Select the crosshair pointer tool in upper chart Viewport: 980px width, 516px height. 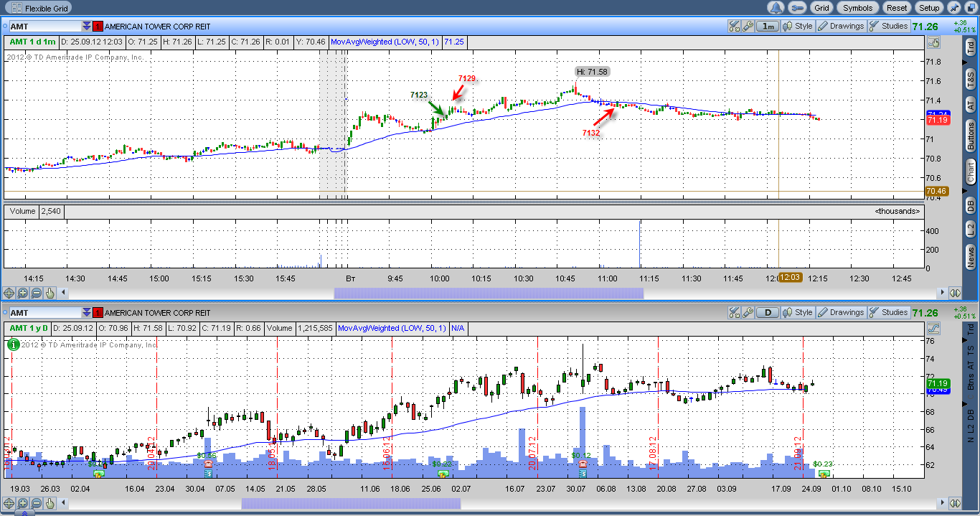click(9, 293)
